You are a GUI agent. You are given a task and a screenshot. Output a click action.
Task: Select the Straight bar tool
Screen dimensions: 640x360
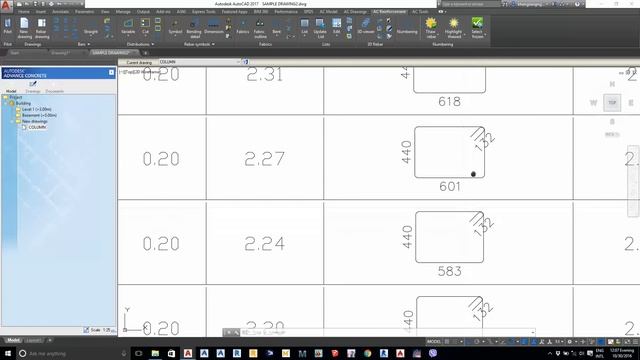click(x=91, y=27)
